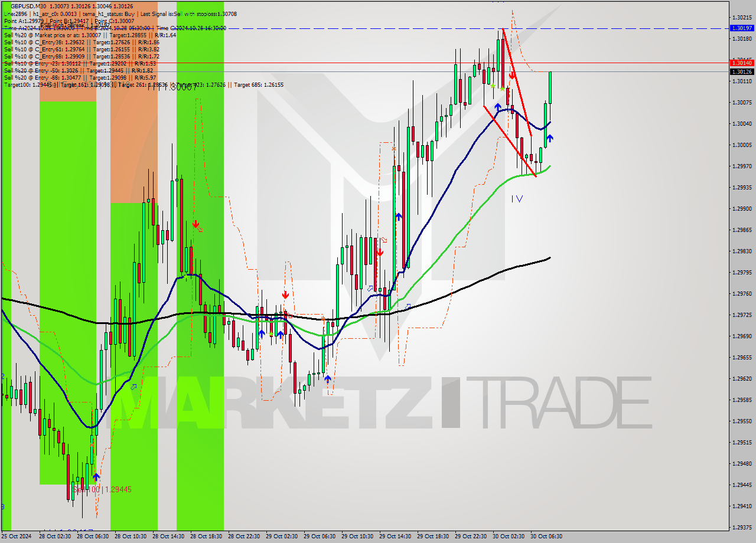Click the 1.29480 price axis label
The height and width of the screenshot is (543, 756).
point(742,463)
